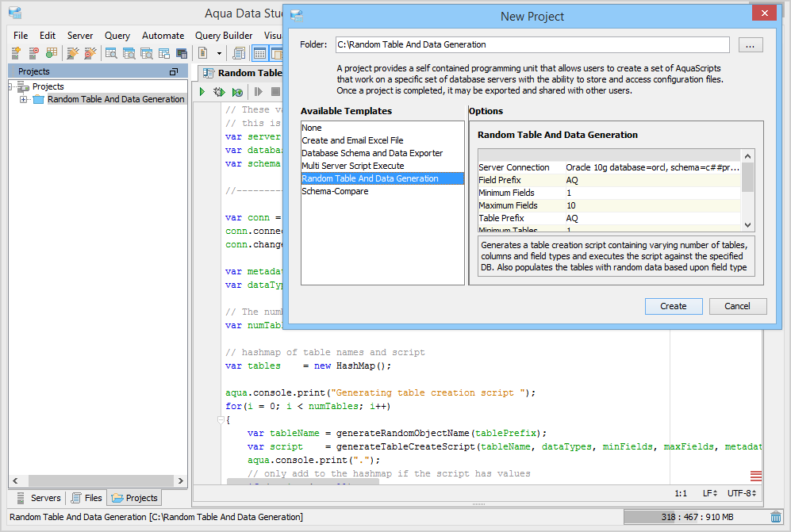
Task: Click the green Execute script arrow
Action: click(202, 92)
